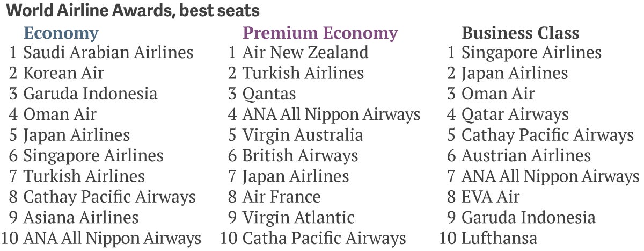The width and height of the screenshot is (644, 251).
Task: Click British Airways entry
Action: coord(300,156)
